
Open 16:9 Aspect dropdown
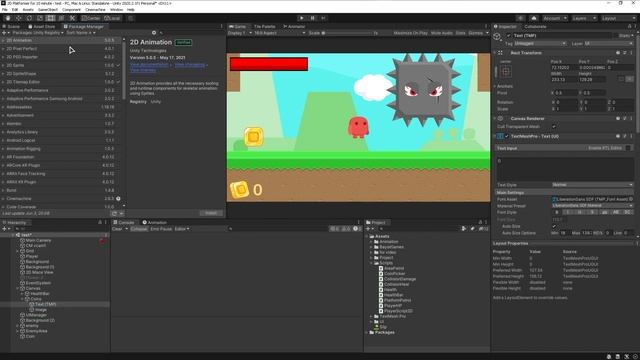point(280,33)
